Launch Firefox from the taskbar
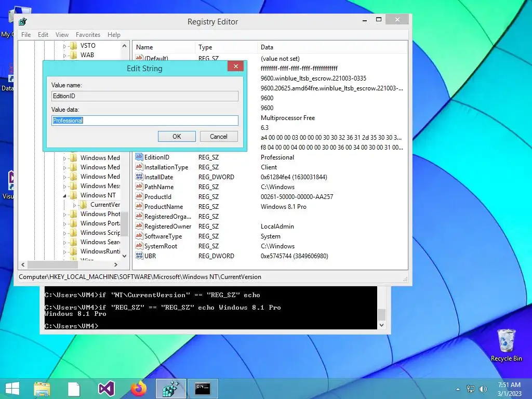The image size is (532, 399). [x=139, y=389]
